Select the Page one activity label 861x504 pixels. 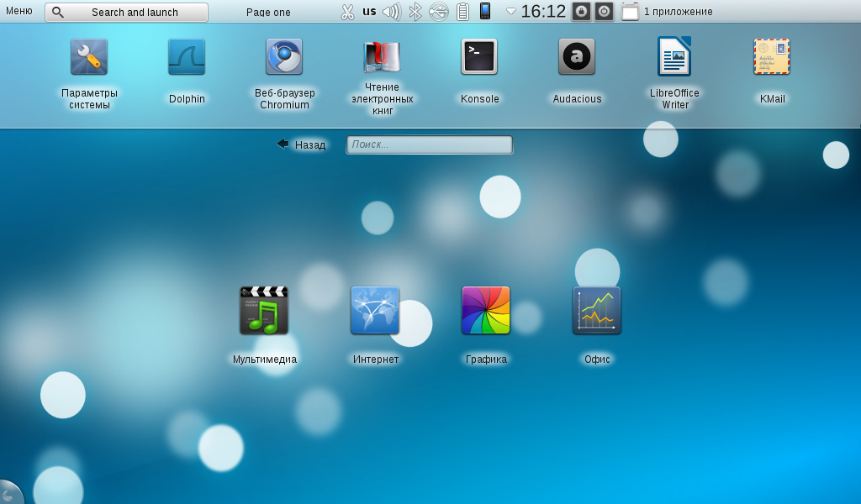point(268,12)
